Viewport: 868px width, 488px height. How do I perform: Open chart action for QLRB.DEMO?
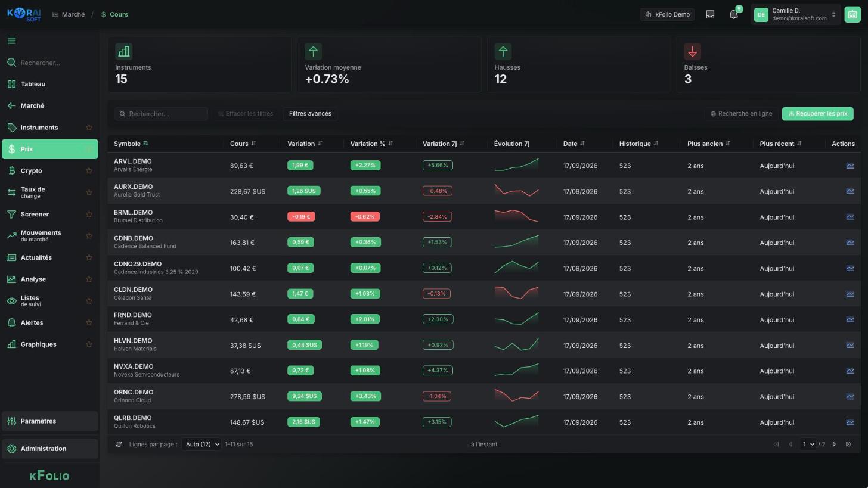(850, 422)
